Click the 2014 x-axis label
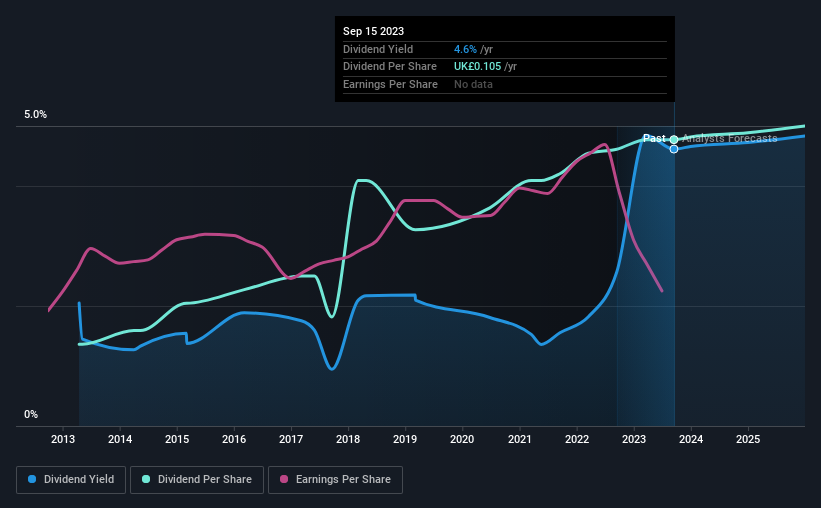821x508 pixels. point(120,439)
